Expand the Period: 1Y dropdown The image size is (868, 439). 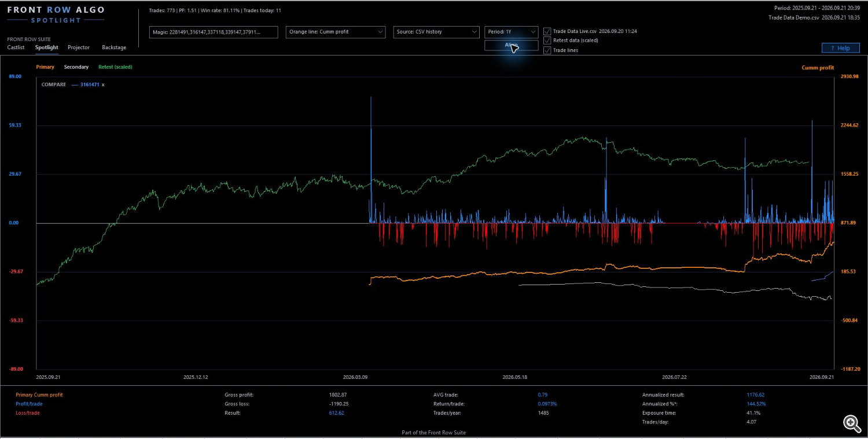[x=511, y=32]
